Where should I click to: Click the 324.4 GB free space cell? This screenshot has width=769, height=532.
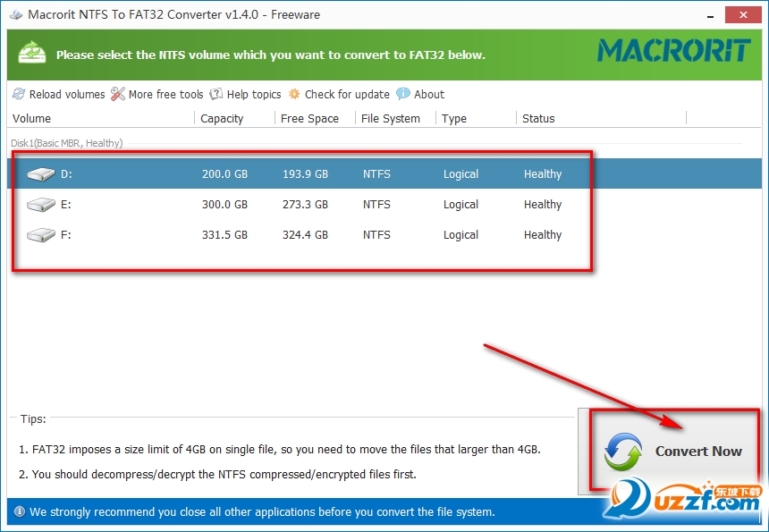pyautogui.click(x=305, y=235)
